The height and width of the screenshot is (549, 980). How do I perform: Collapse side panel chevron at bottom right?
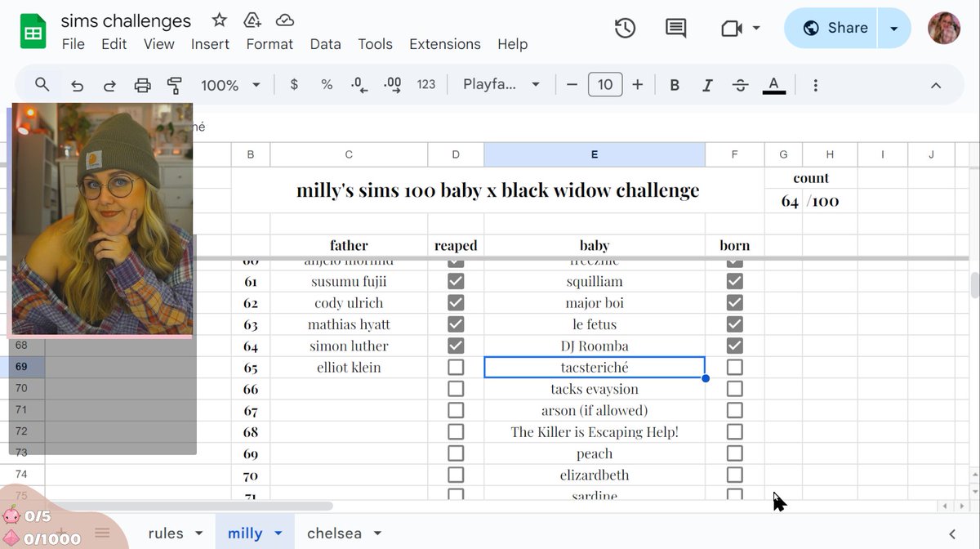pyautogui.click(x=952, y=533)
